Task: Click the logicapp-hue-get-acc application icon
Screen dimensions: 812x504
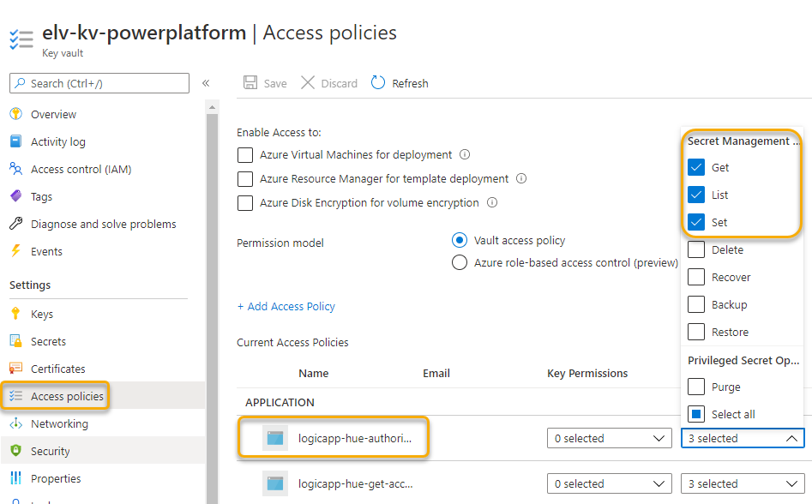Action: 275,483
